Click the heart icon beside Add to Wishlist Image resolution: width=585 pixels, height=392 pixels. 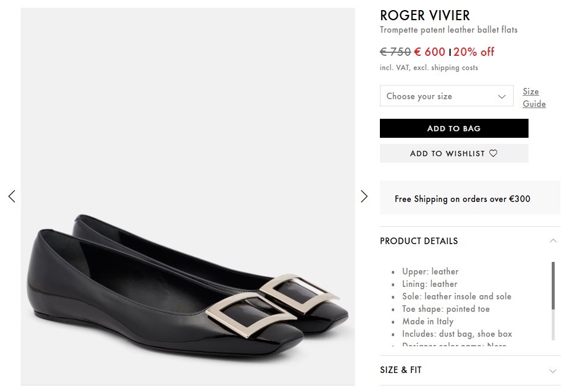point(493,153)
